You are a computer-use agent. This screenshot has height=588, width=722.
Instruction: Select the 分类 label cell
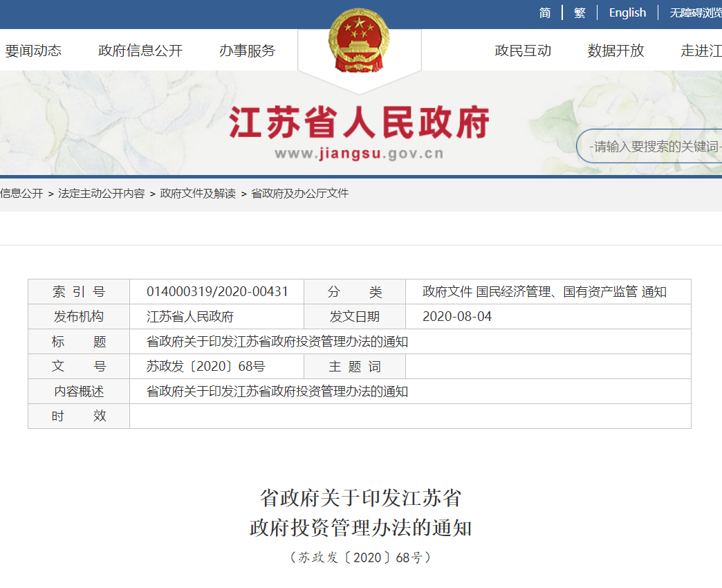coord(355,291)
